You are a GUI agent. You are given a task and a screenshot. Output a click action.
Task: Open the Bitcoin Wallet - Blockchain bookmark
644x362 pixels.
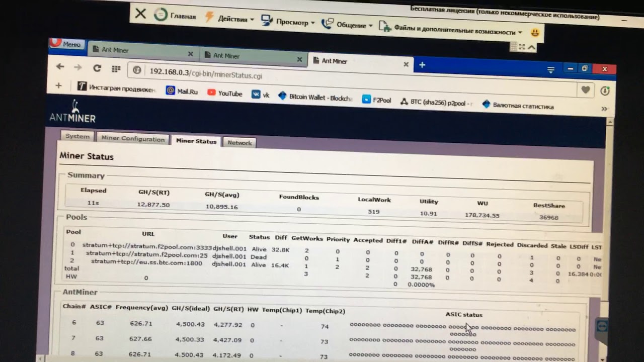pyautogui.click(x=315, y=97)
